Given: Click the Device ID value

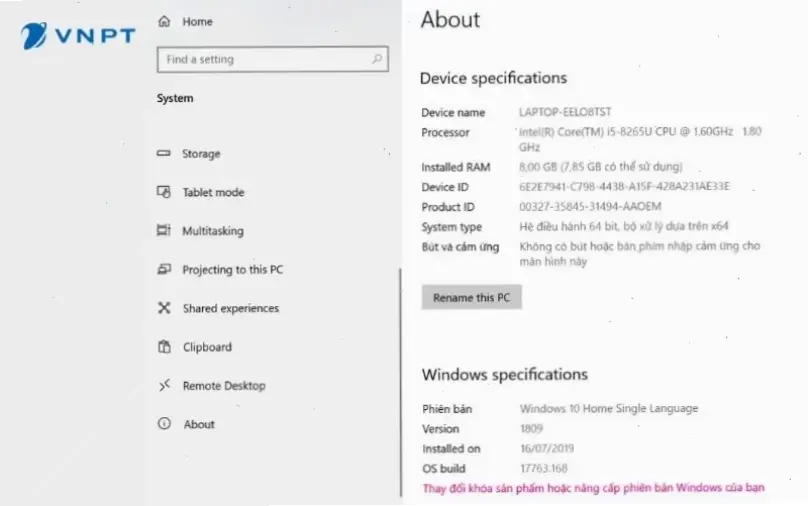Looking at the screenshot, I should point(624,187).
